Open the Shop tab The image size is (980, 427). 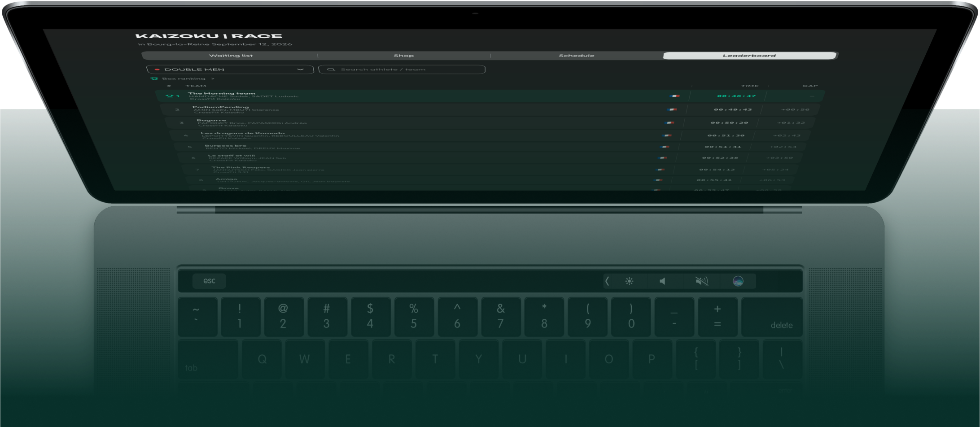click(403, 56)
